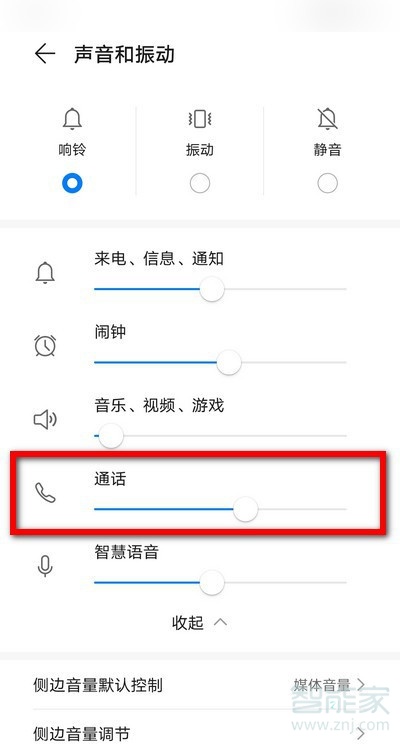Viewport: 400px width, 744px height.
Task: Tap the vibrating phone icon above 振动
Action: (x=200, y=119)
